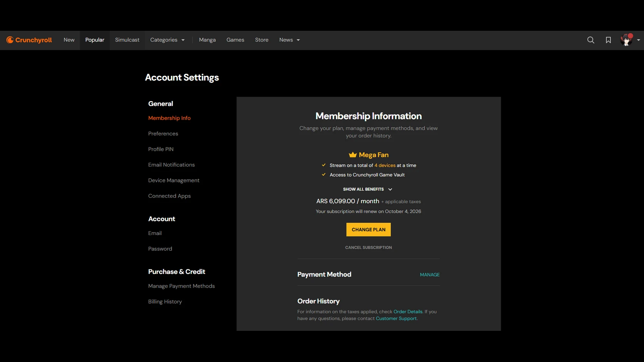Click the Crunchyroll logo

(29, 40)
